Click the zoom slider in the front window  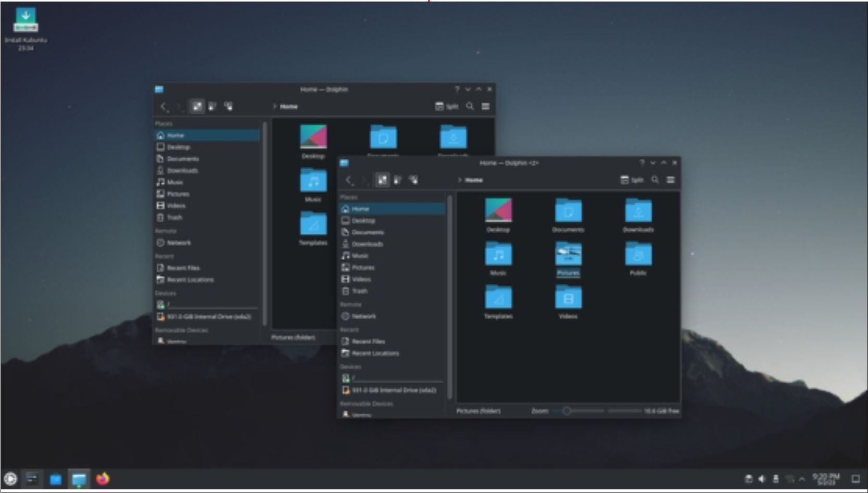(578, 411)
